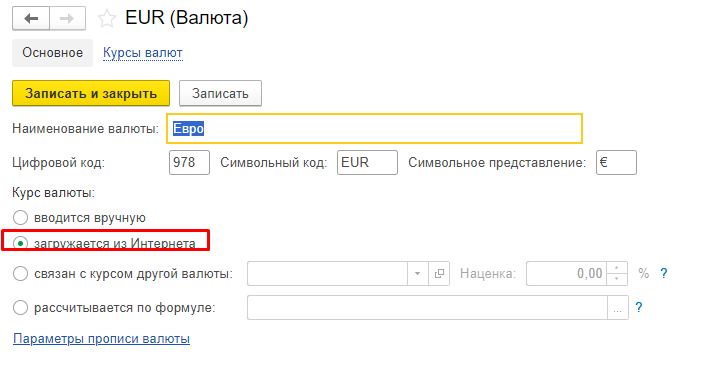This screenshot has height=373, width=703.
Task: Choose 'связан с курсом другой валюты' option
Action: click(x=20, y=273)
